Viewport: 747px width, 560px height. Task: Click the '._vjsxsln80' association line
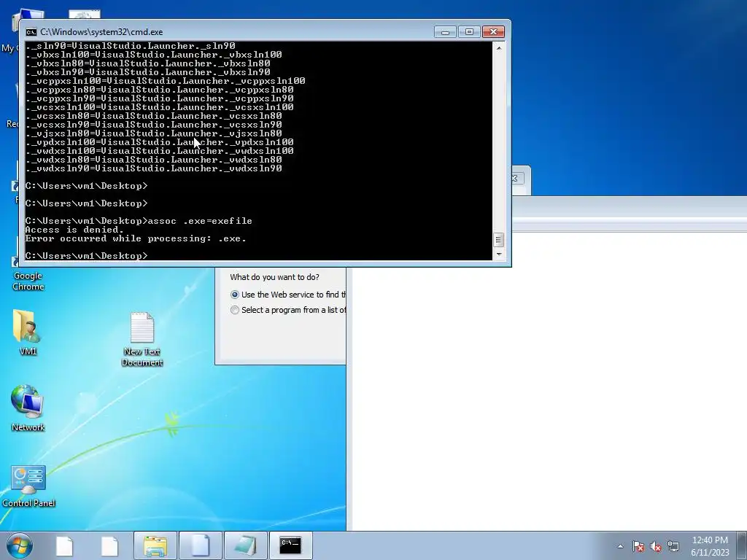153,133
